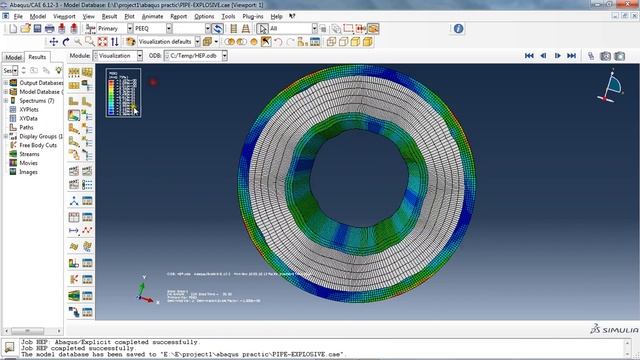Screen dimensions: 640x360
Task: Switch to the Results tab
Action: click(x=37, y=57)
